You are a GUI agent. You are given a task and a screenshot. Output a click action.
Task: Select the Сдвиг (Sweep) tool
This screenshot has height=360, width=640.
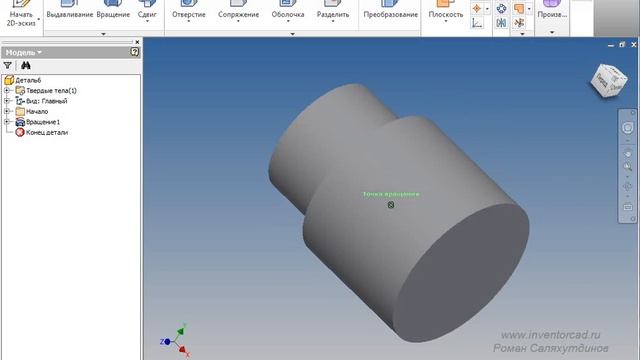[147, 11]
